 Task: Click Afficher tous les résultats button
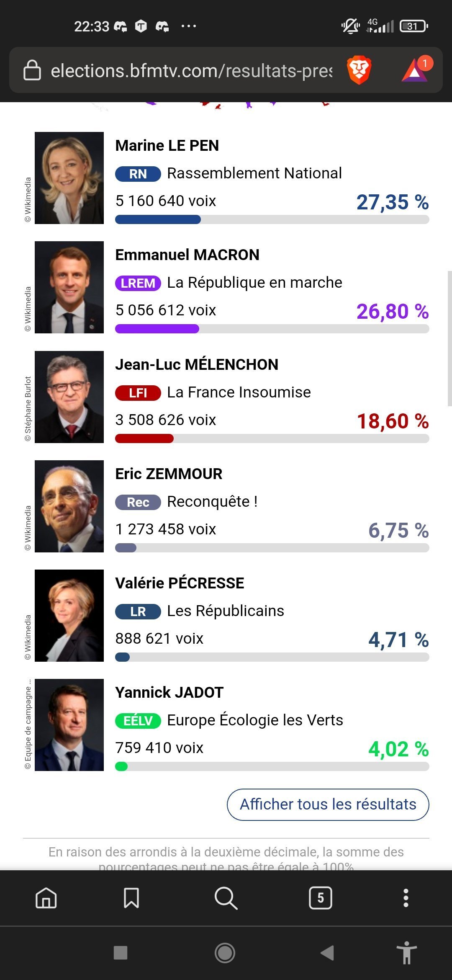328,805
